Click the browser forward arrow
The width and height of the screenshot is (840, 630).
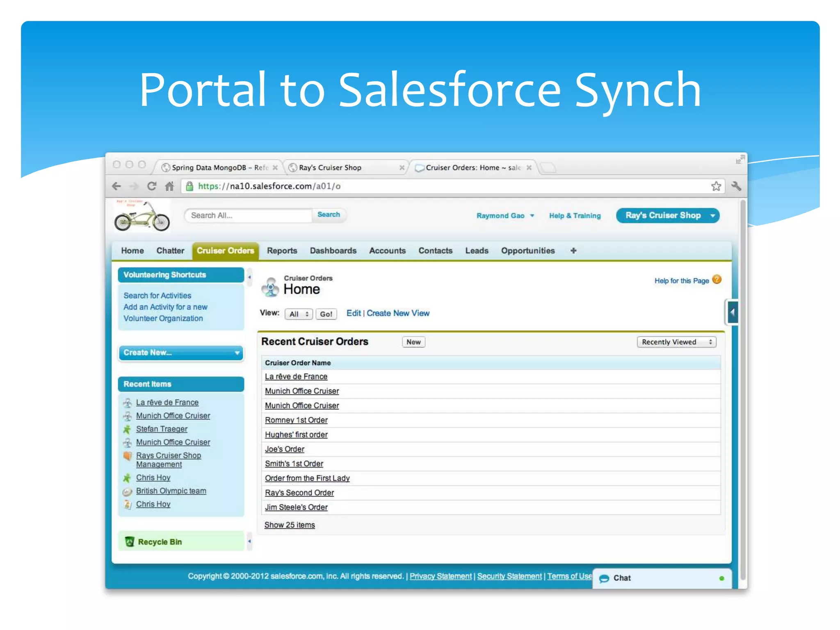(134, 186)
